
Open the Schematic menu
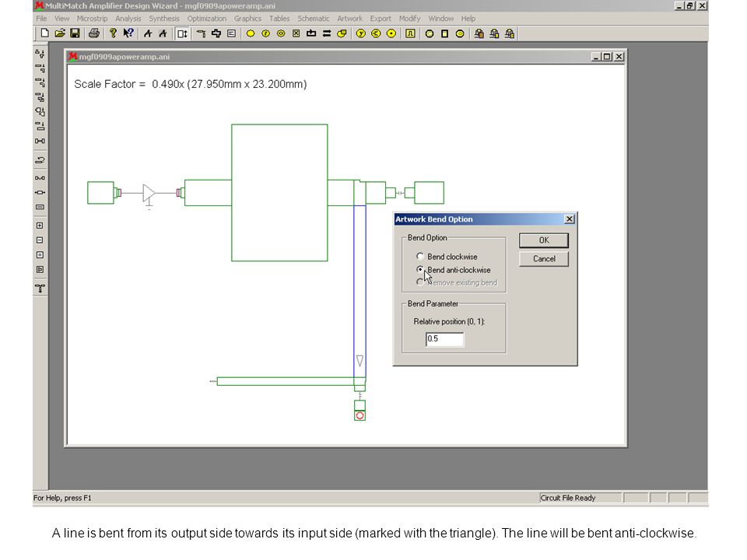[314, 19]
